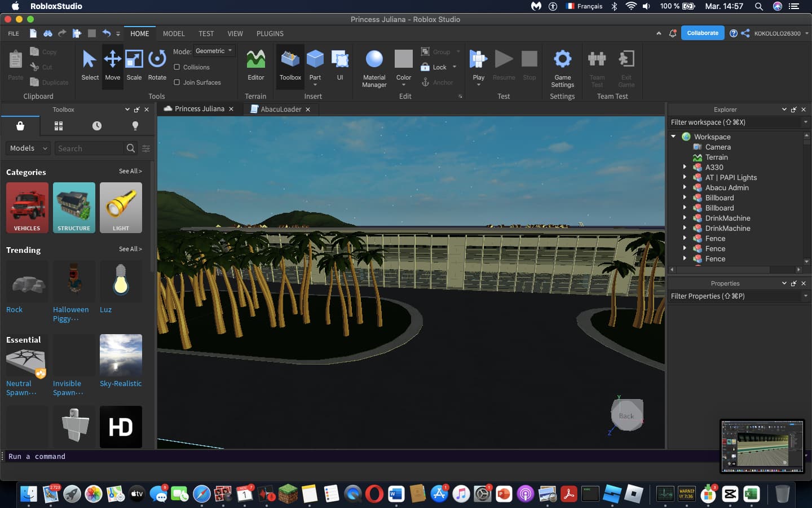Select Camera in the Explorer

[718, 147]
